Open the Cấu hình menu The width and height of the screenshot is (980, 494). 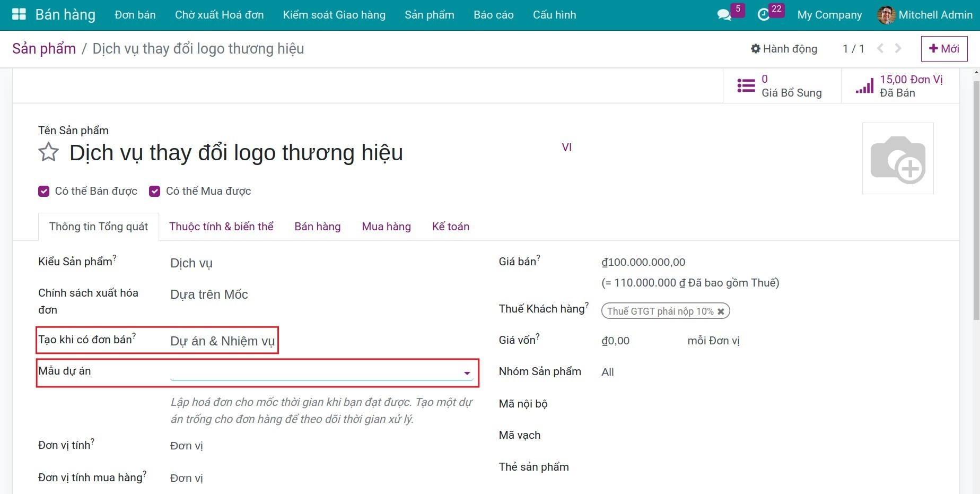(554, 15)
